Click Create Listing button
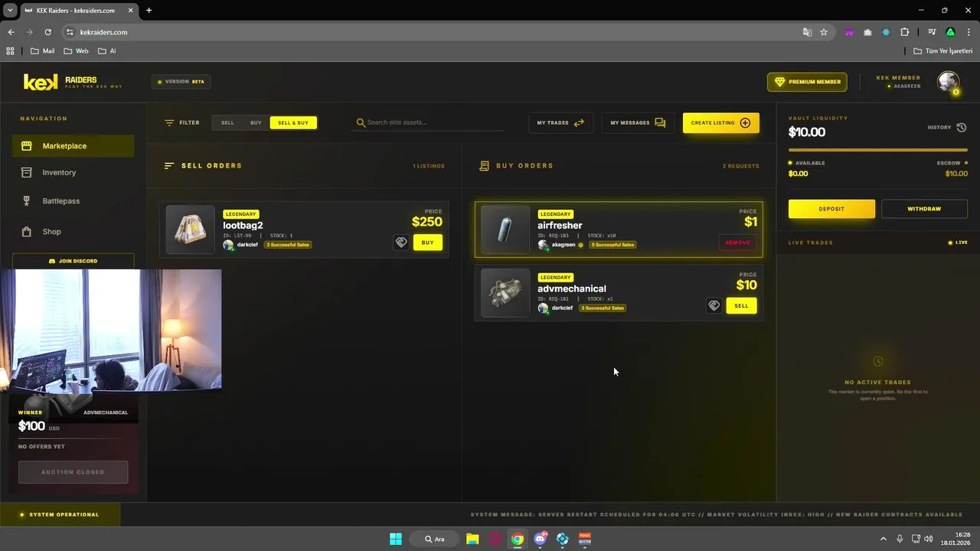 point(720,122)
